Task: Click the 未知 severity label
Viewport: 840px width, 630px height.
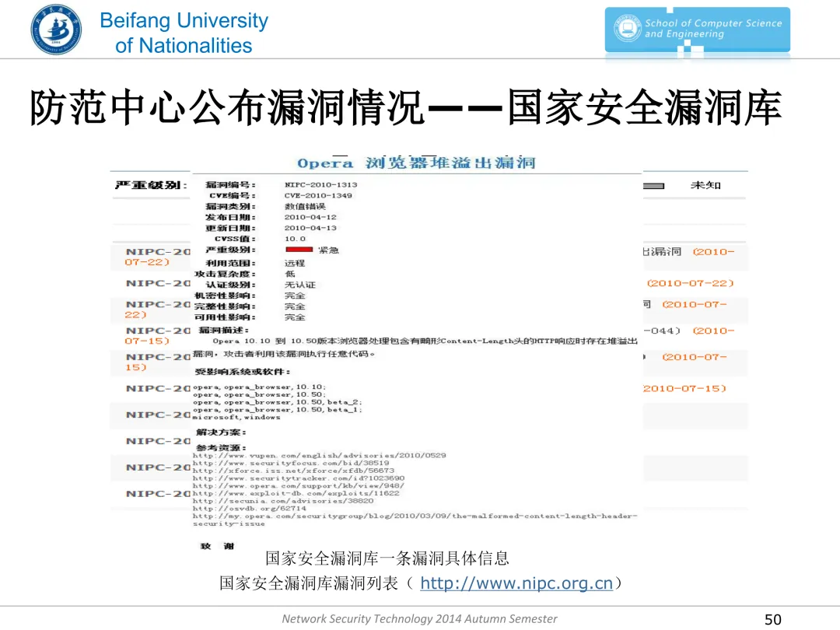Action: pos(705,185)
